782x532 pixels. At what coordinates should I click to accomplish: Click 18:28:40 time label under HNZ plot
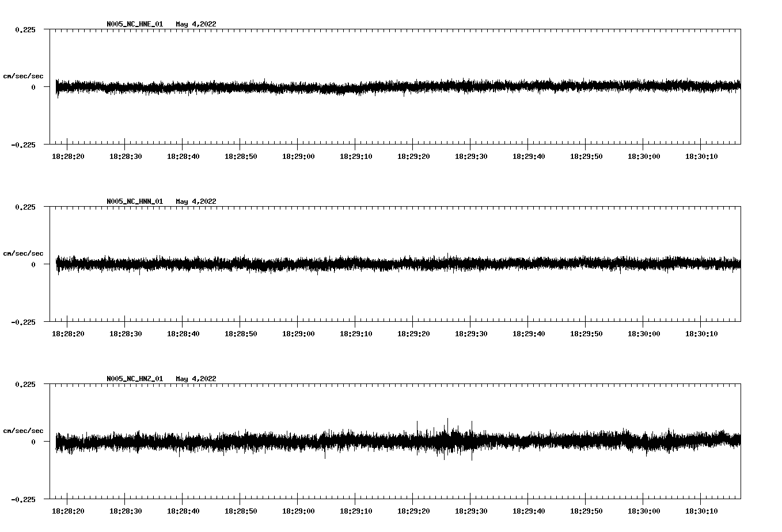183,511
